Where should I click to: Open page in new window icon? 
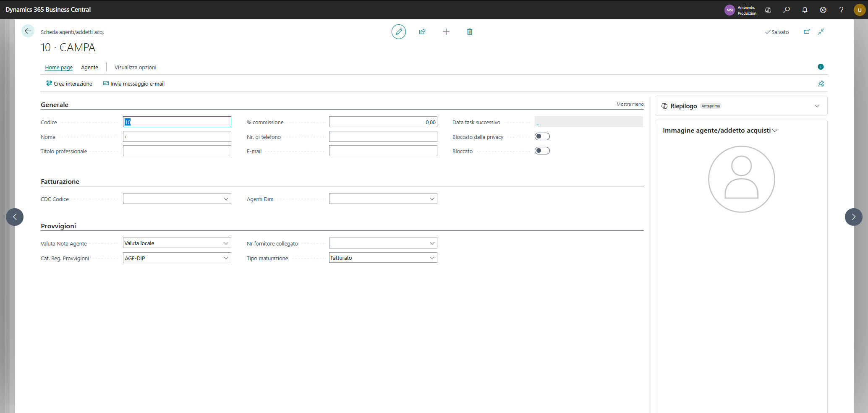click(806, 32)
